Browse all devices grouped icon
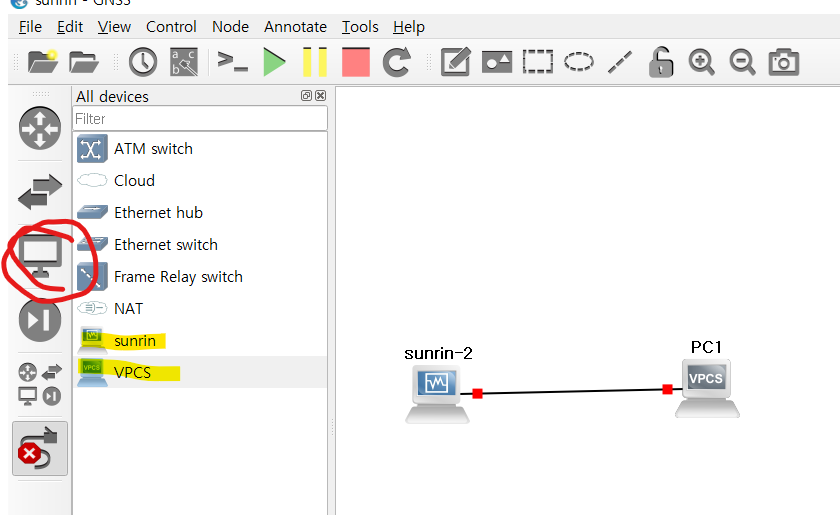This screenshot has height=515, width=840. (40, 384)
